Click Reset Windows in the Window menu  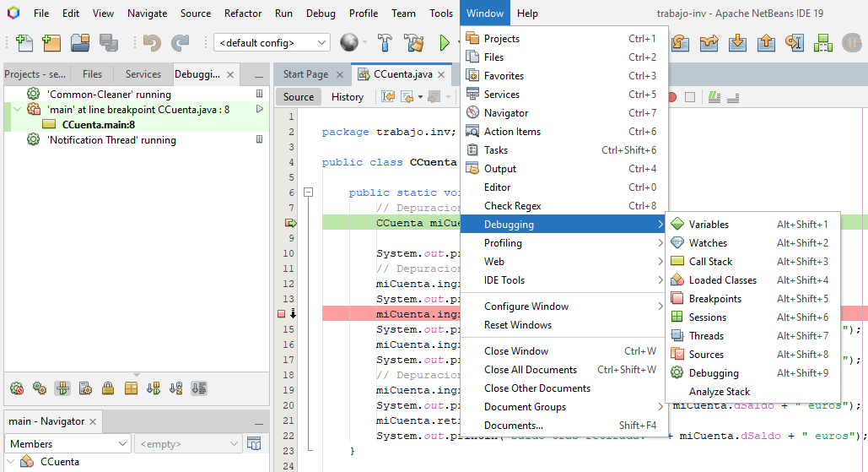tap(517, 325)
